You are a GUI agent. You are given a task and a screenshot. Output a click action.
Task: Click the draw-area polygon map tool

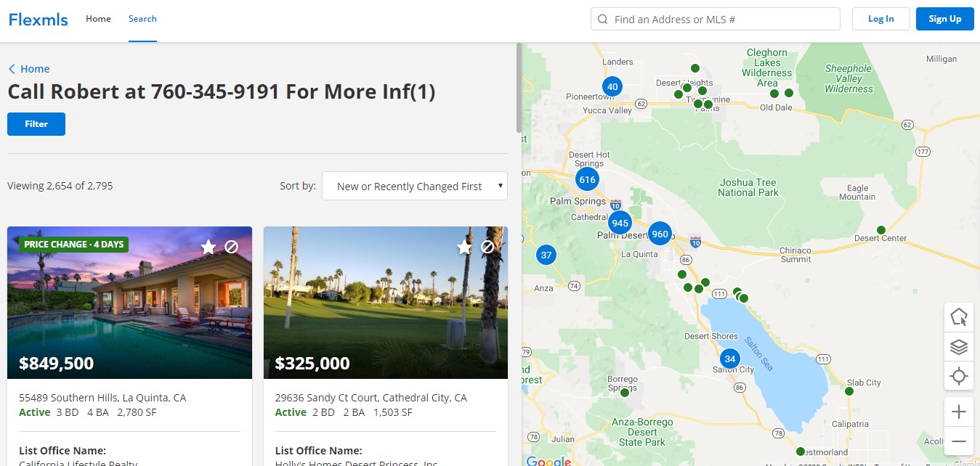pyautogui.click(x=958, y=317)
